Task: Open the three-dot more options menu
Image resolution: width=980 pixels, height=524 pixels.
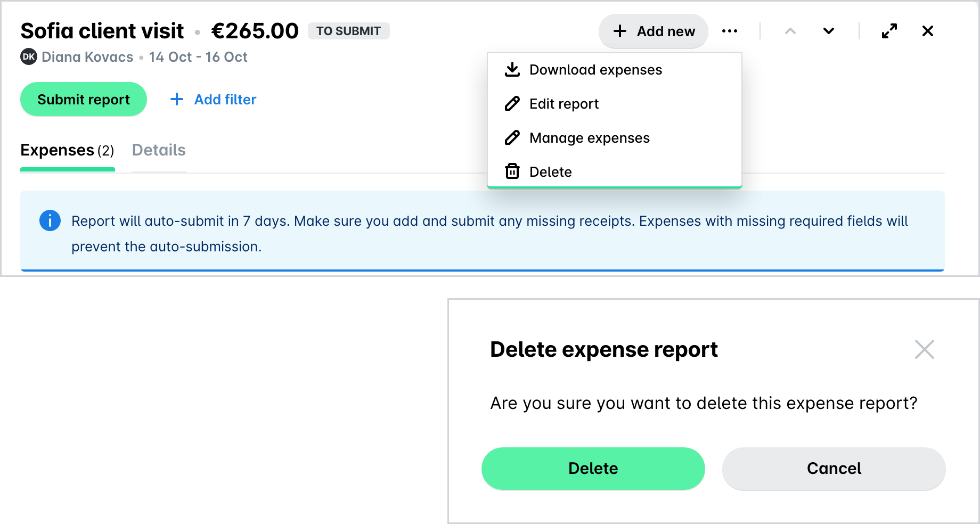Action: 730,31
